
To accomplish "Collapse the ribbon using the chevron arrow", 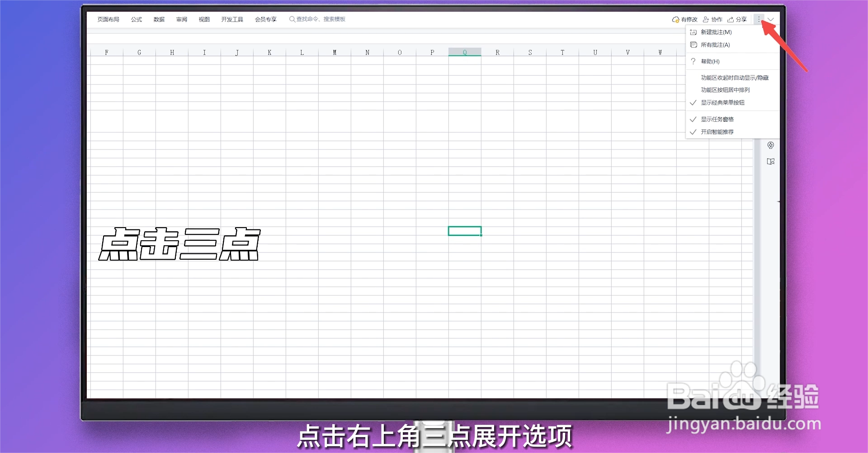I will 771,19.
